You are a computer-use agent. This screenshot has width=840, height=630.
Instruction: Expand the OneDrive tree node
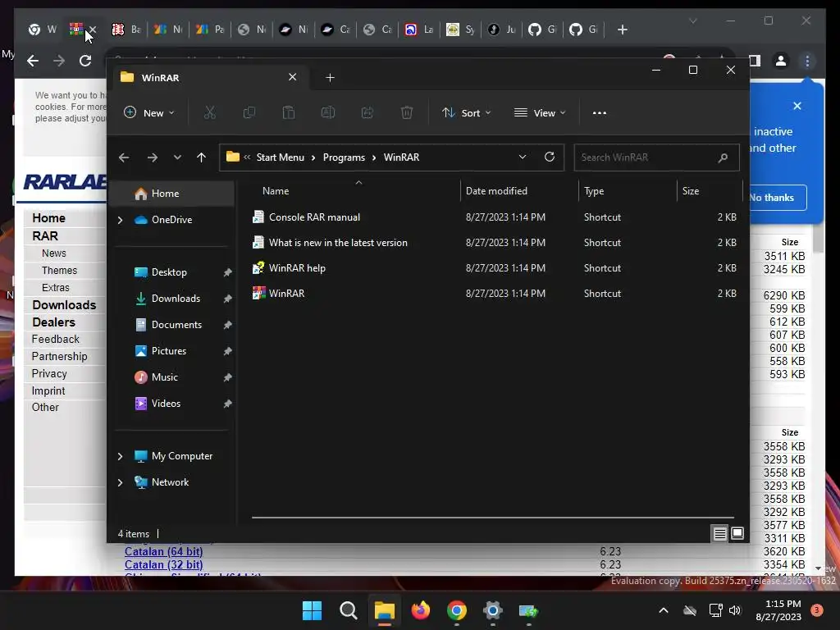pos(120,220)
